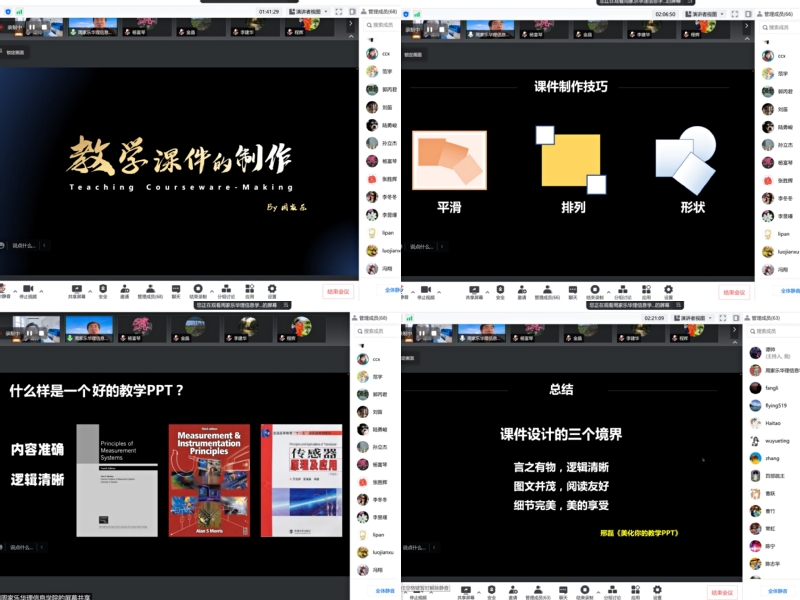Expand 结束录制 caret in the 01:41:29 meeting
This screenshot has height=600, width=800.
click(212, 291)
